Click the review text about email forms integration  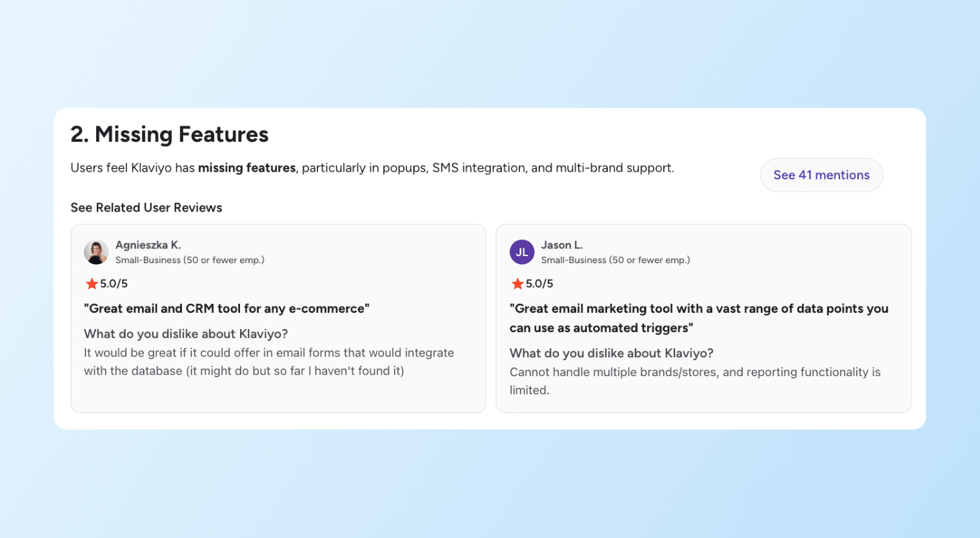(268, 362)
